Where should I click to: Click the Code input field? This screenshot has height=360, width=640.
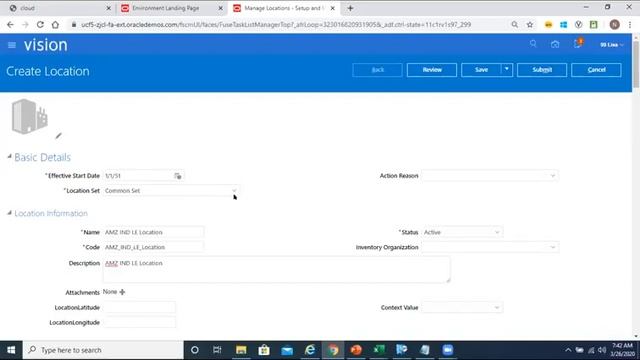(153, 247)
